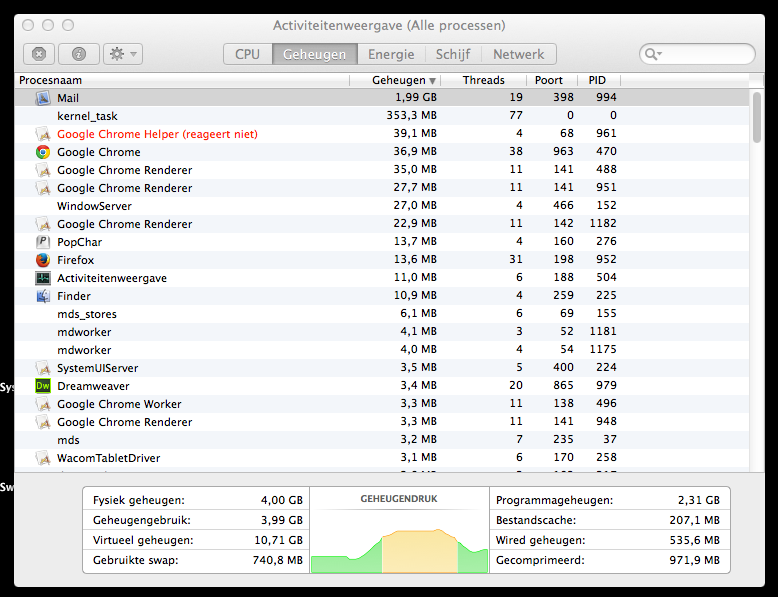Image resolution: width=778 pixels, height=597 pixels.
Task: Click the WacomTabletDriver icon
Action: coord(43,458)
